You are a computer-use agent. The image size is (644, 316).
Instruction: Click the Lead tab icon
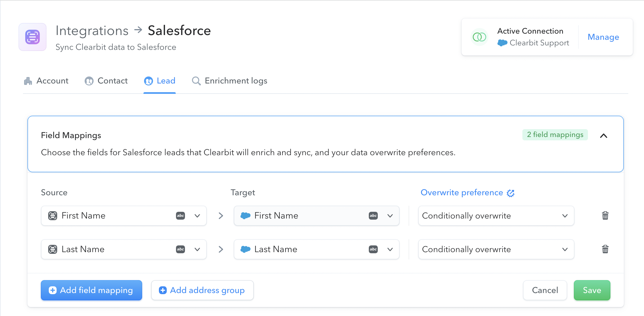point(148,81)
